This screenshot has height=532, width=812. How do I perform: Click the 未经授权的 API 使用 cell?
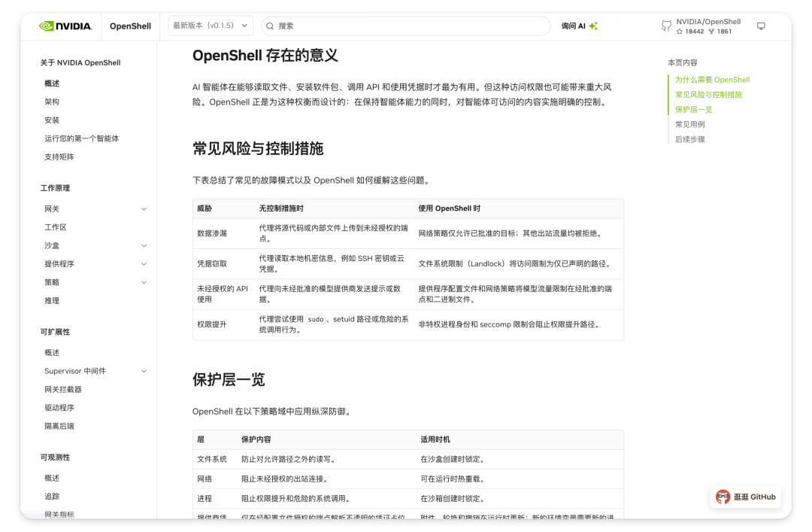pos(222,294)
